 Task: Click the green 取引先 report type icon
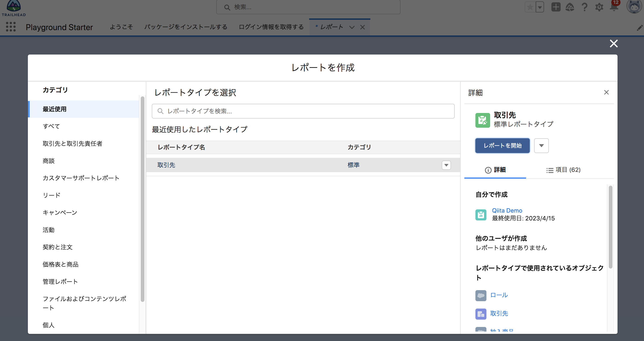tap(483, 120)
